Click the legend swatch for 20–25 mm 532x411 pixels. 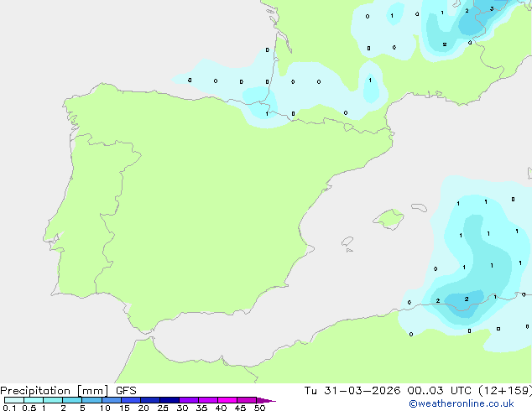click(150, 400)
